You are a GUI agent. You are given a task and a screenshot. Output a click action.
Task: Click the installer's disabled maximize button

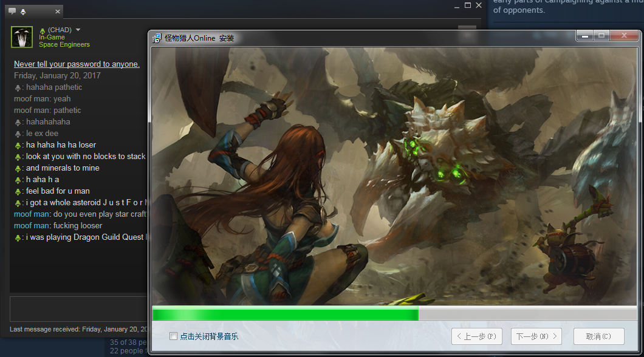(x=601, y=36)
